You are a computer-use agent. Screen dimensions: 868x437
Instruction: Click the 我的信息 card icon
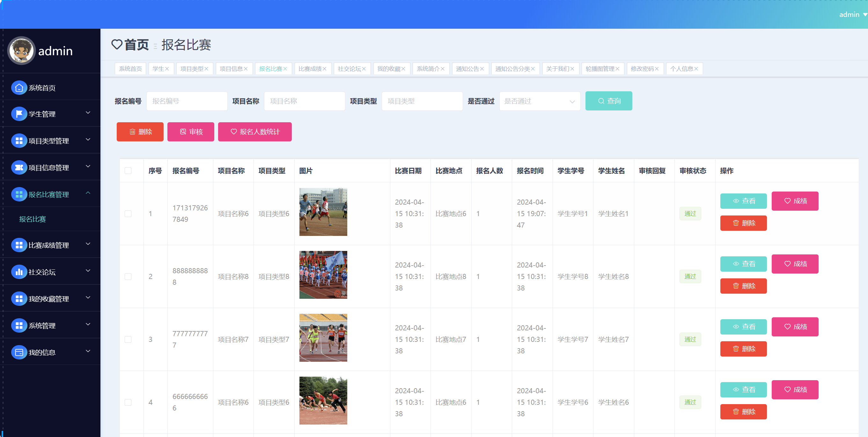[x=19, y=352]
